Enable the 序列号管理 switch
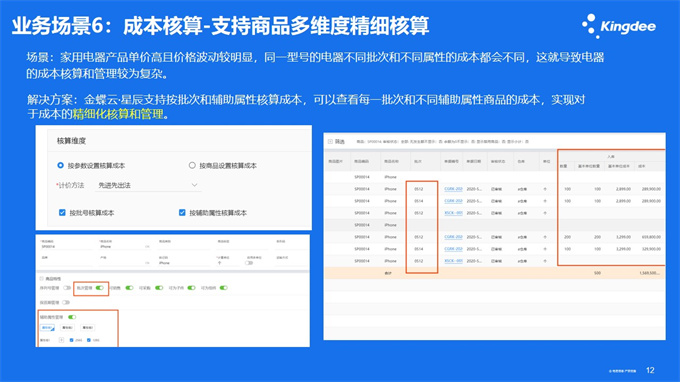 coord(67,288)
